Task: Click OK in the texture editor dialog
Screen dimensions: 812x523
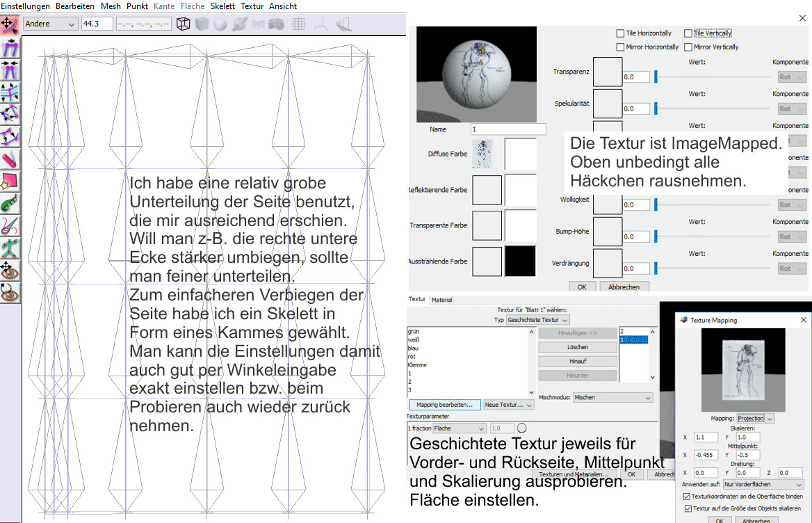Action: (582, 287)
